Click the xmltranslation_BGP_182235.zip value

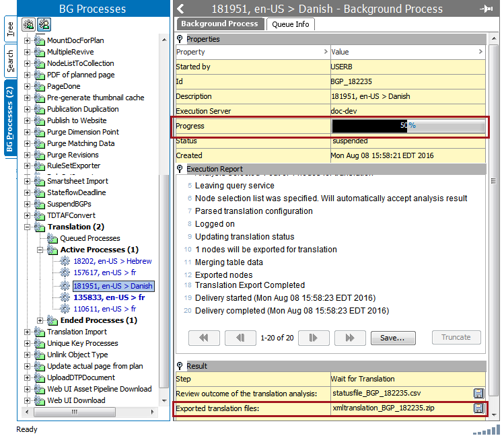tap(384, 408)
